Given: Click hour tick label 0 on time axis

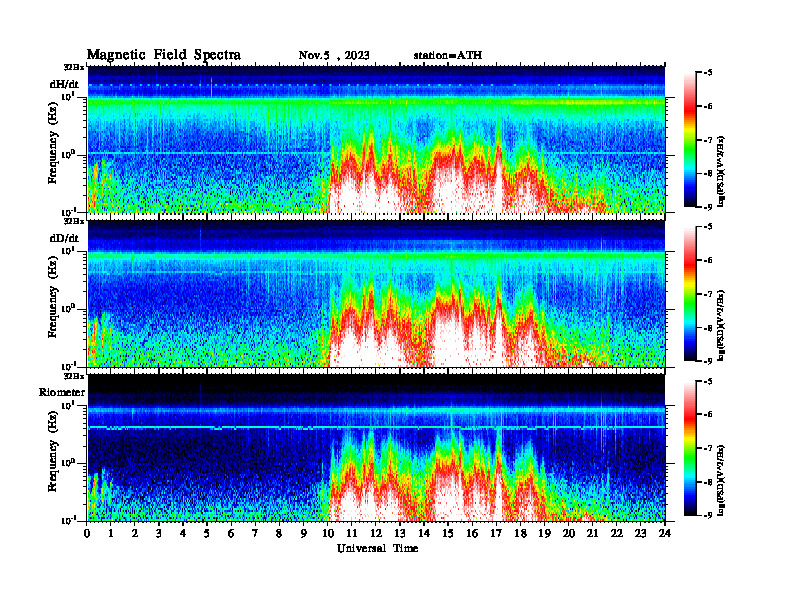Looking at the screenshot, I should click(87, 533).
